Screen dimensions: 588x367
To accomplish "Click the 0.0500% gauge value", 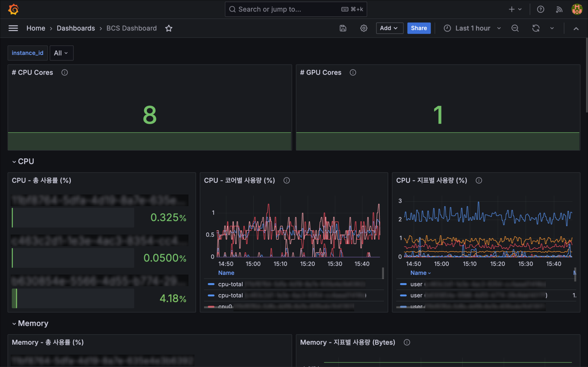I will (165, 258).
